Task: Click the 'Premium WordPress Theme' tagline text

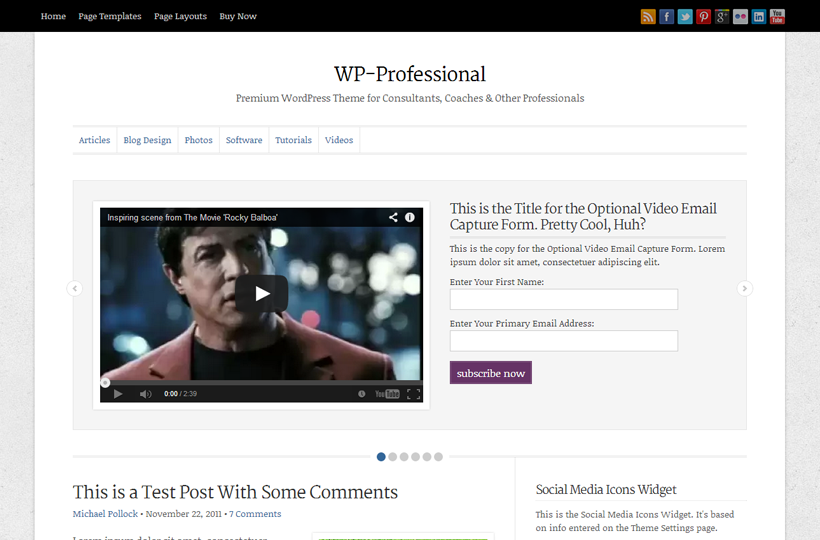Action: (410, 98)
